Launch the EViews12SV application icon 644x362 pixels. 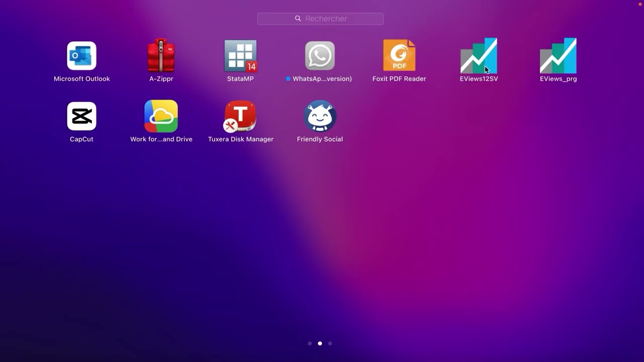tap(478, 56)
